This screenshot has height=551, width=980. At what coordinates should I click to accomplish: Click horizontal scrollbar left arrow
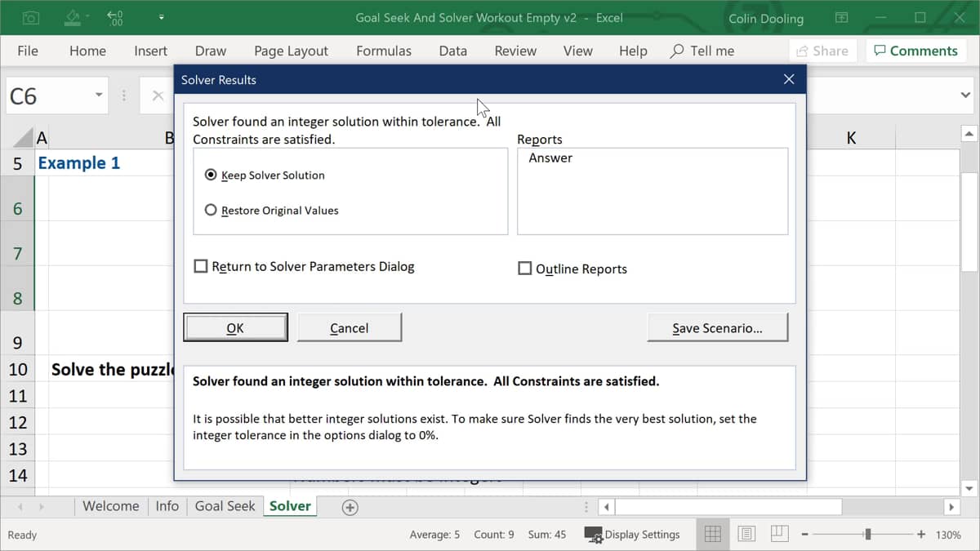pos(607,507)
